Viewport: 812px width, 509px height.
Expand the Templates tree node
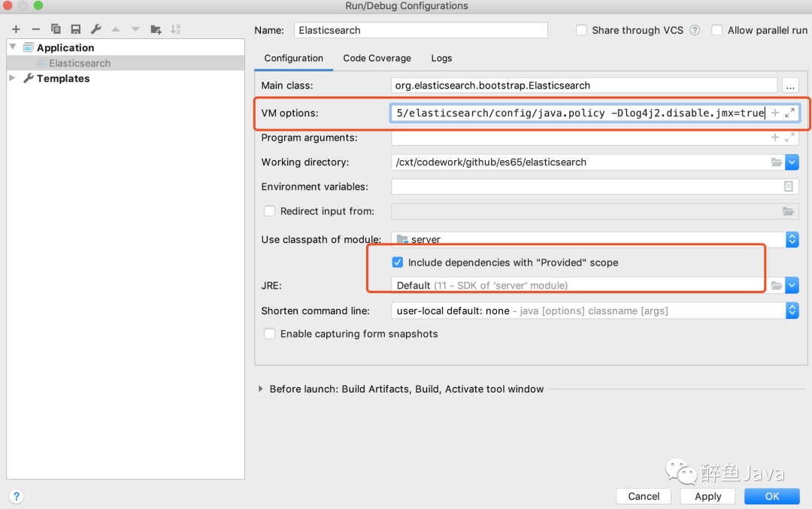pyautogui.click(x=13, y=78)
